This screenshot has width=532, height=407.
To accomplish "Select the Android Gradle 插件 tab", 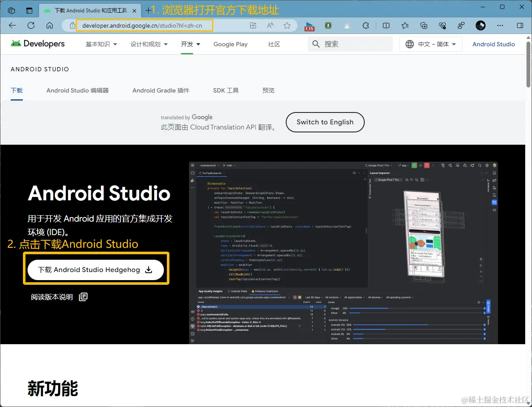I will coord(161,90).
